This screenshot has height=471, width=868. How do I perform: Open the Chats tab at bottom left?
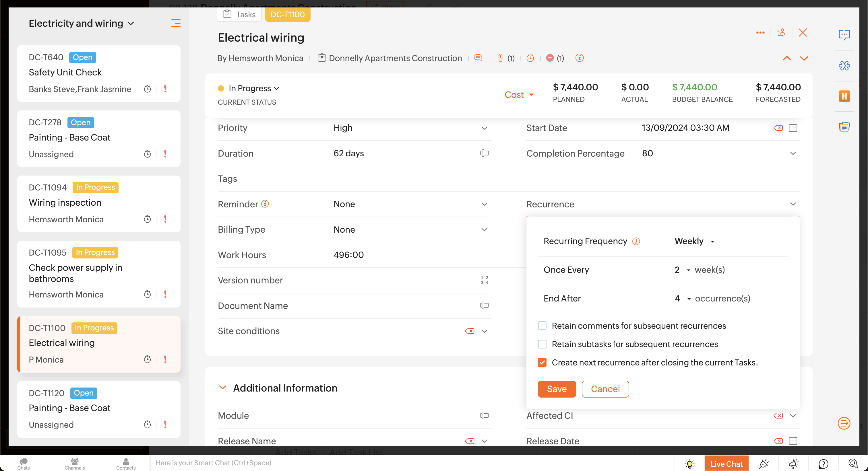(24, 463)
